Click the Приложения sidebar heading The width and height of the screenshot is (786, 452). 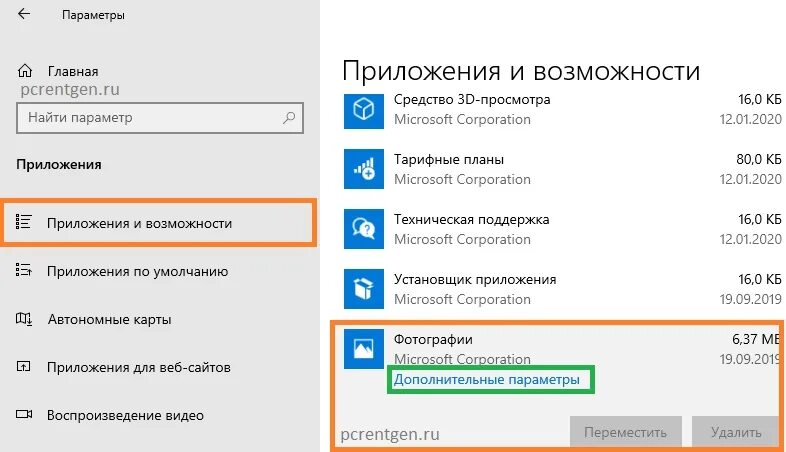pos(59,164)
